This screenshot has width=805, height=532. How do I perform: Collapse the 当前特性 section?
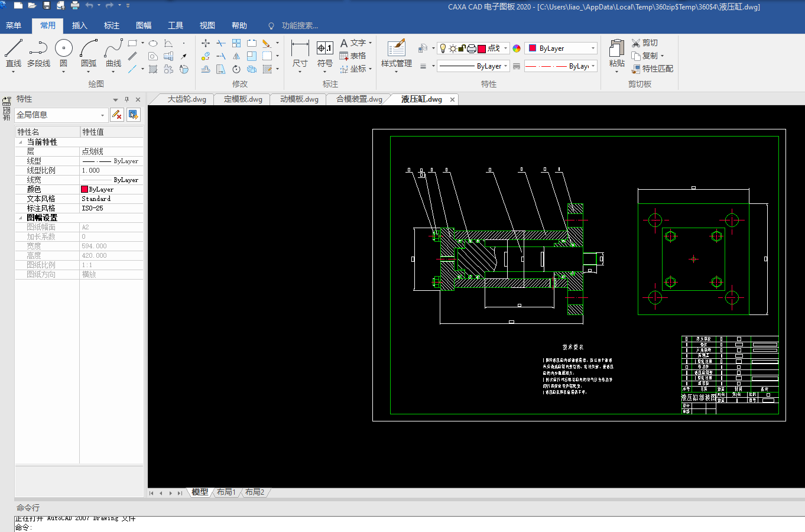pyautogui.click(x=21, y=142)
